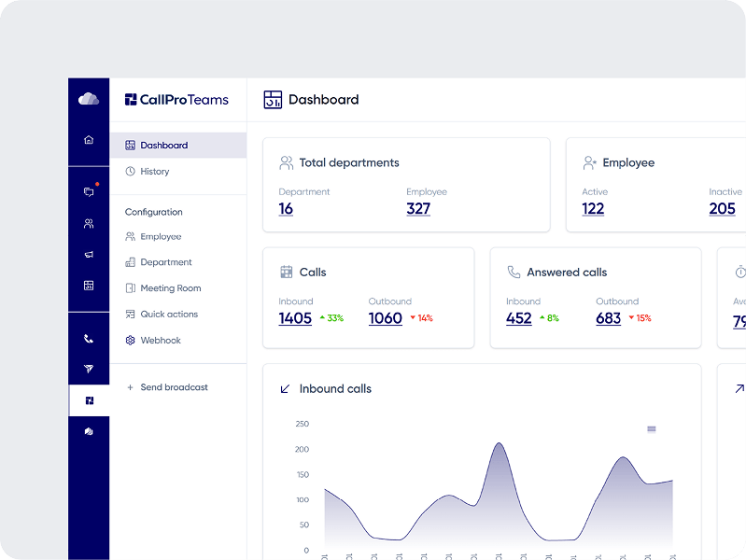Viewport: 746px width, 560px height.
Task: Click Answered Inbound value 452
Action: (x=518, y=318)
